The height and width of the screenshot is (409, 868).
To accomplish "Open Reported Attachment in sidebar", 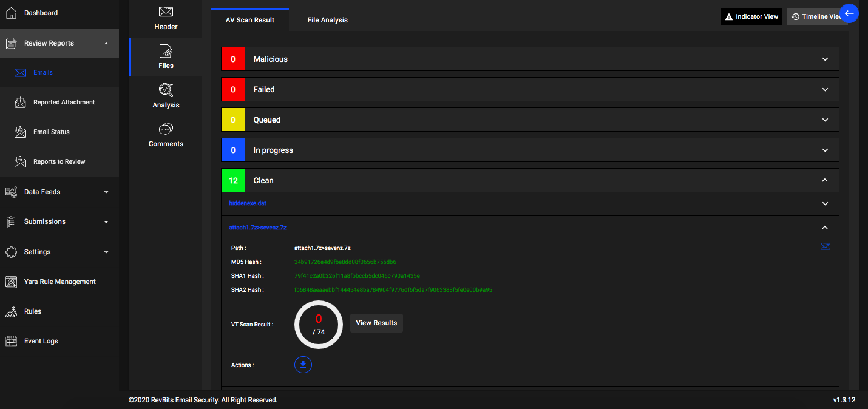I will tap(64, 103).
